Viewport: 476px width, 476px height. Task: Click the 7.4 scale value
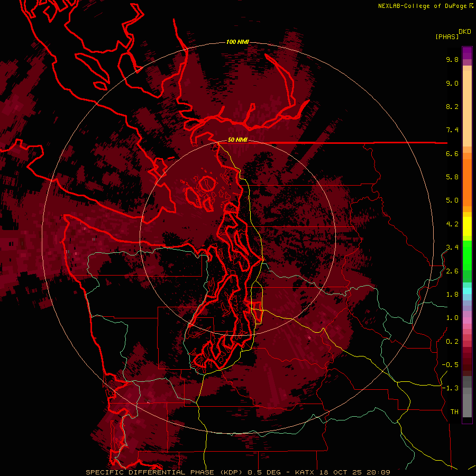coord(452,130)
